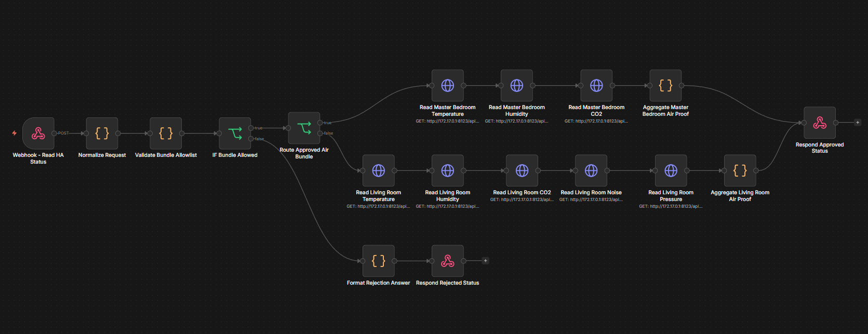868x334 pixels.
Task: Click the 'IF Bundle Allowed' label
Action: [235, 155]
